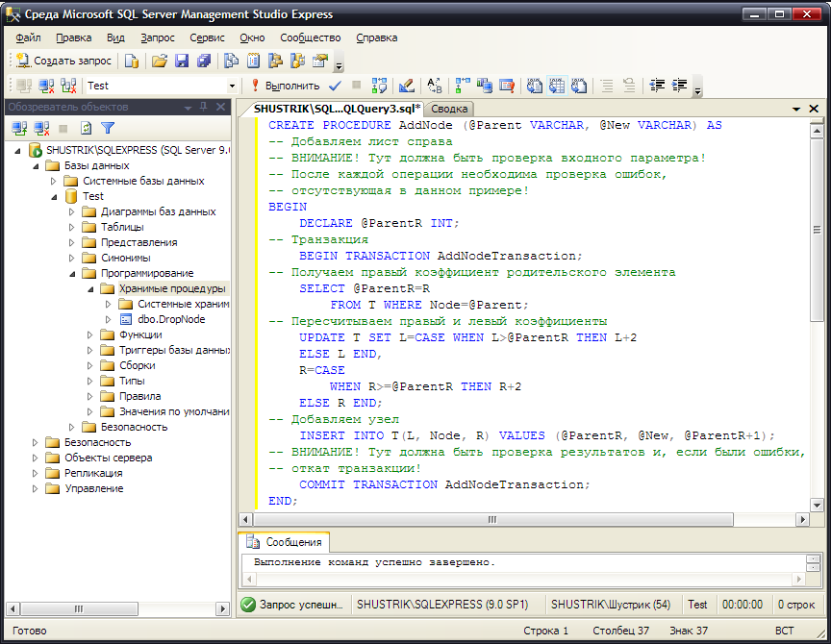Collapse the Test database node
Image resolution: width=831 pixels, height=644 pixels.
pyautogui.click(x=55, y=196)
